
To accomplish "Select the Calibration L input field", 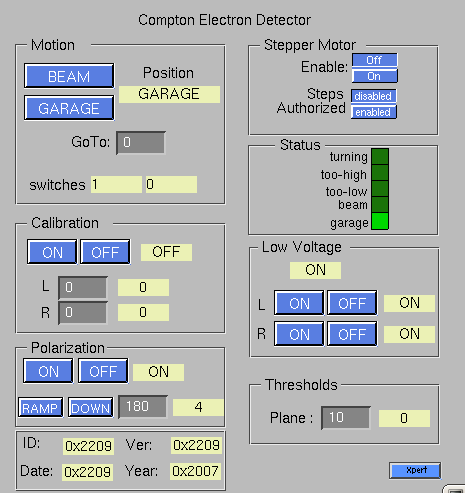I will pos(83,287).
